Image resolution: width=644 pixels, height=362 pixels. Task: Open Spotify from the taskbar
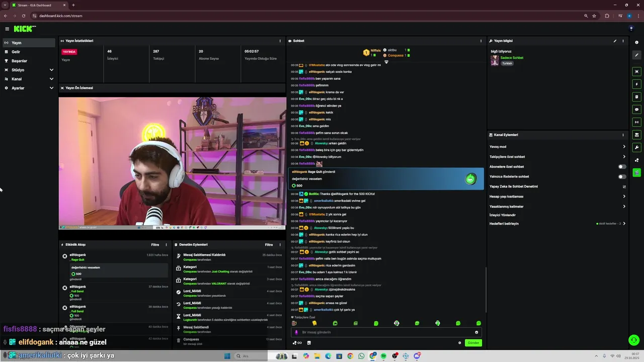click(383, 356)
